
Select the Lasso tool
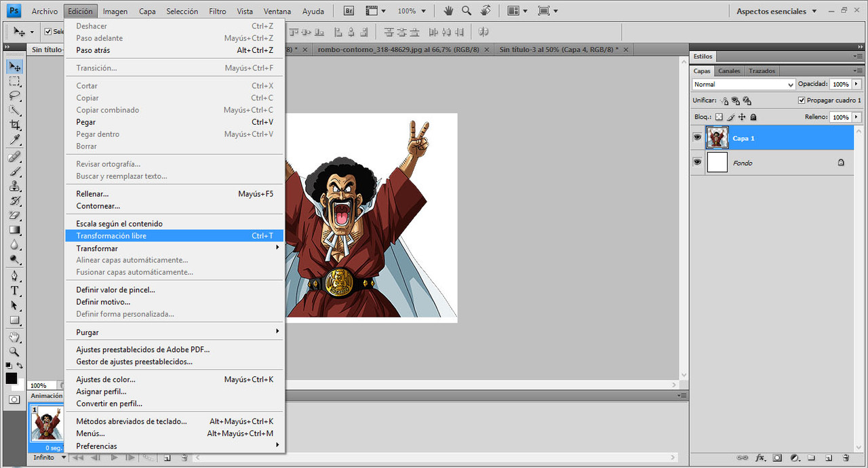pos(14,96)
